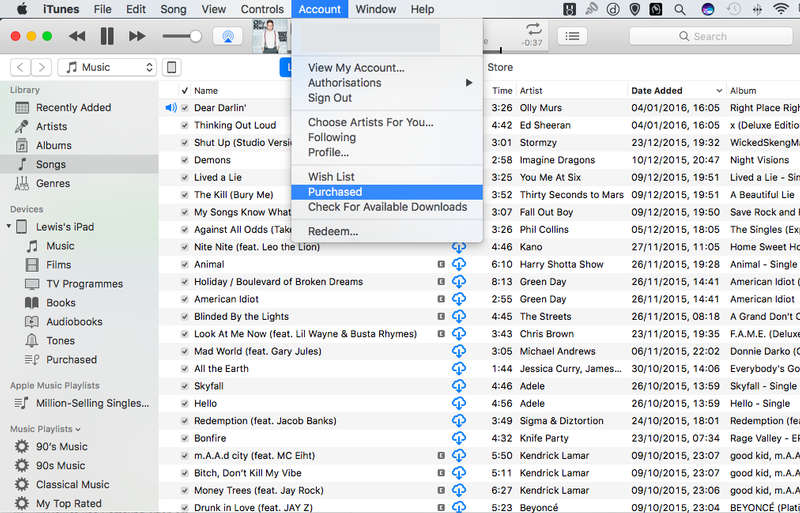The image size is (800, 513).
Task: Select Genres in the sidebar
Action: (x=53, y=183)
